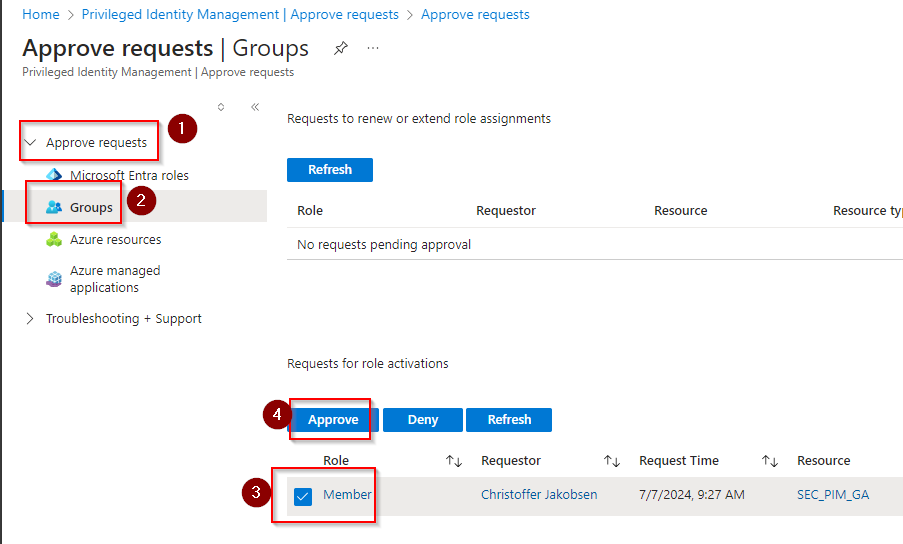Pin this page using the pin icon
The width and height of the screenshot is (903, 544).
pos(341,48)
